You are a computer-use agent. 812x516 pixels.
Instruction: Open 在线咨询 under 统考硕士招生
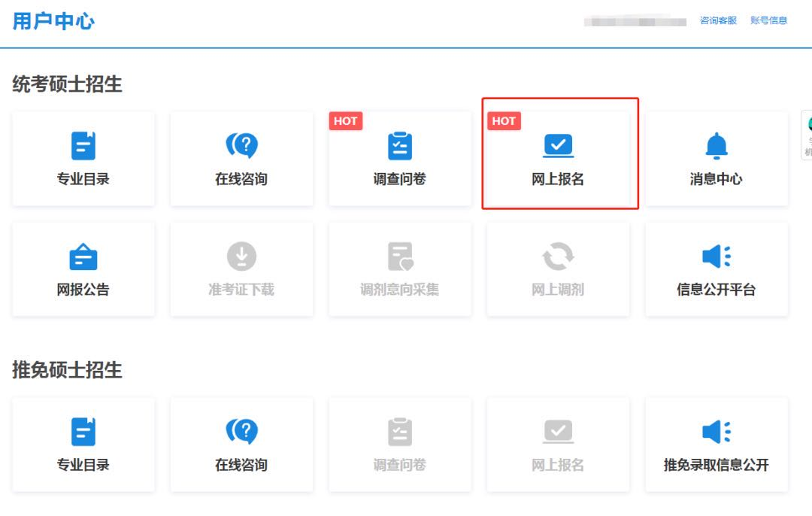point(241,158)
